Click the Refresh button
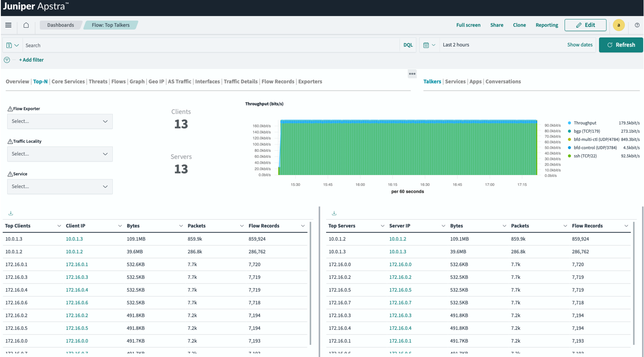The height and width of the screenshot is (357, 644). pos(621,45)
